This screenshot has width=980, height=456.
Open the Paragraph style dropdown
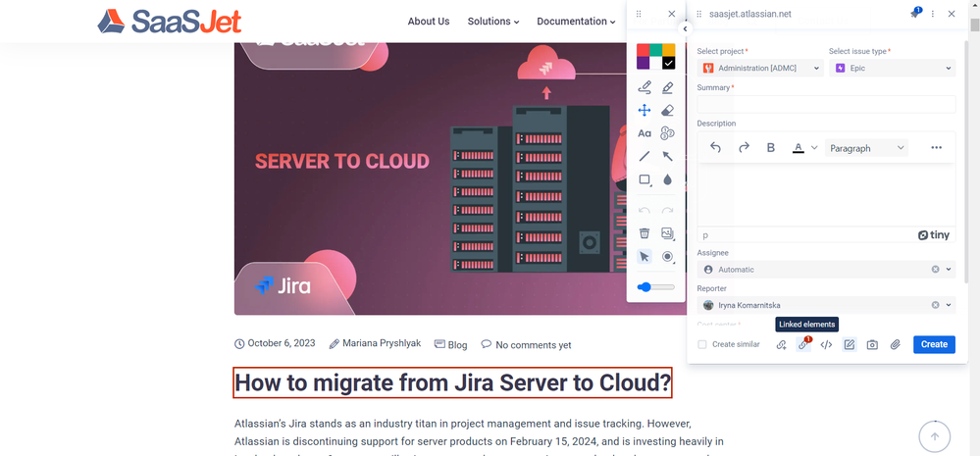866,148
